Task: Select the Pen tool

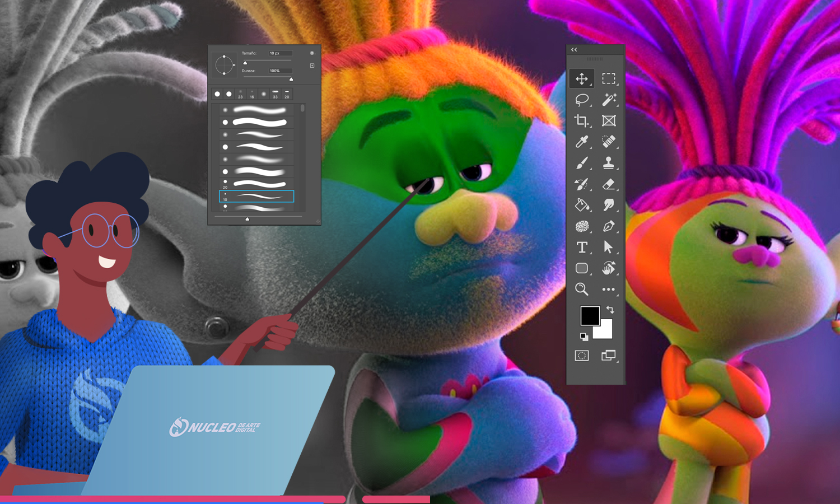Action: (x=609, y=226)
